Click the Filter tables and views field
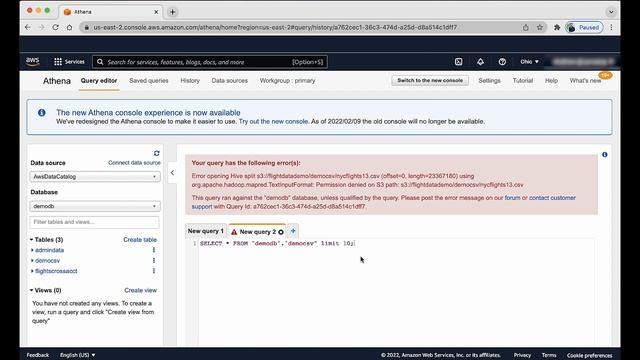Screen dimensions: 640x360 pos(94,222)
